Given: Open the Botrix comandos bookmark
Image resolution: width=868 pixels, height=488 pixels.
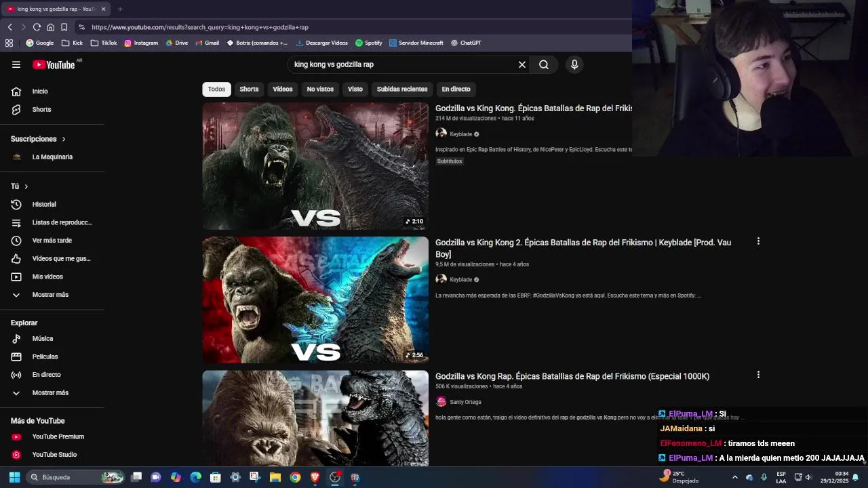Looking at the screenshot, I should [x=258, y=43].
